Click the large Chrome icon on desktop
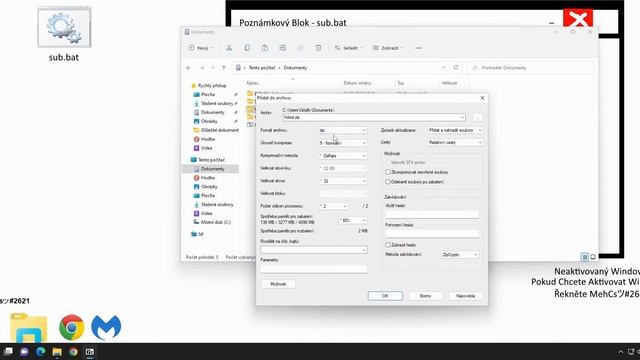Viewport: 640px width, 360px height. coord(72,327)
